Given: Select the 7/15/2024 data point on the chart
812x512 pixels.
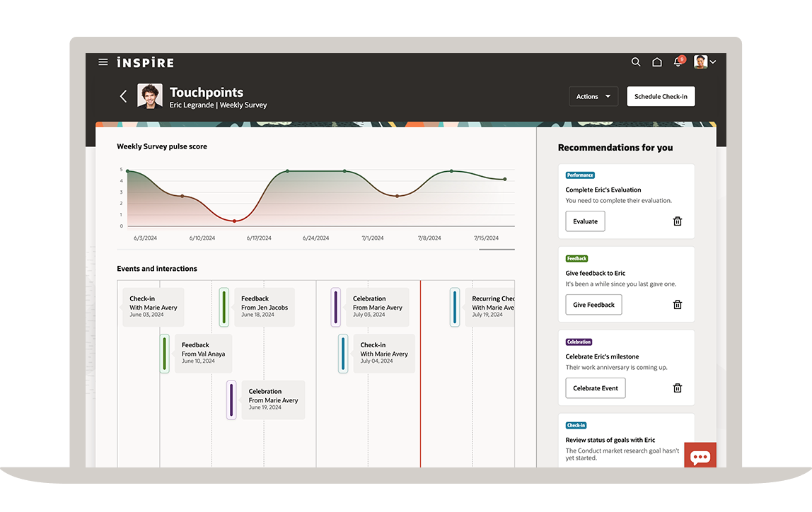Looking at the screenshot, I should pyautogui.click(x=504, y=178).
